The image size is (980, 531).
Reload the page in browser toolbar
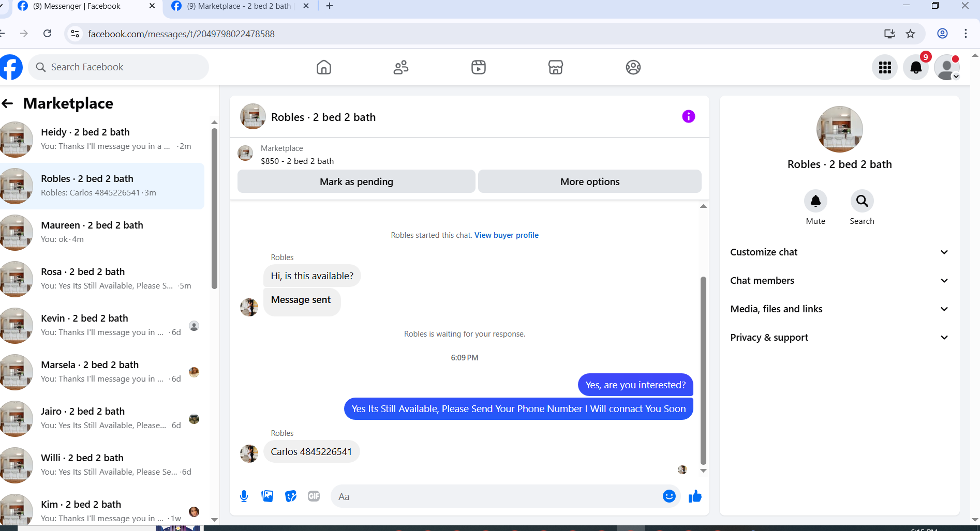point(47,34)
